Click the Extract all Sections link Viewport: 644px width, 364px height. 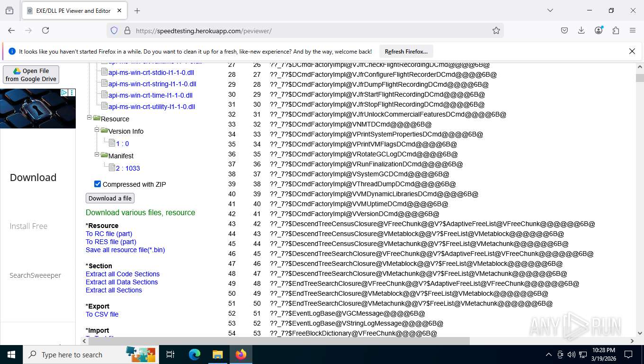pos(114,290)
